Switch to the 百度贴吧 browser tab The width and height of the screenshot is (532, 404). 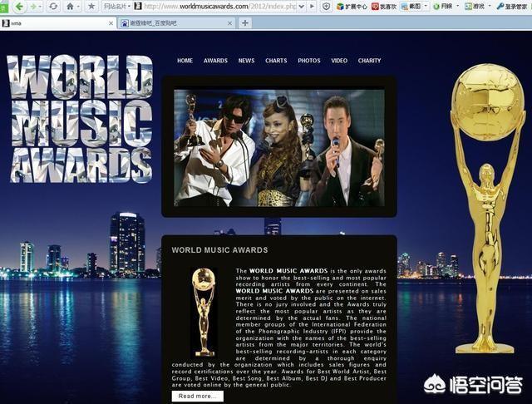click(x=176, y=23)
